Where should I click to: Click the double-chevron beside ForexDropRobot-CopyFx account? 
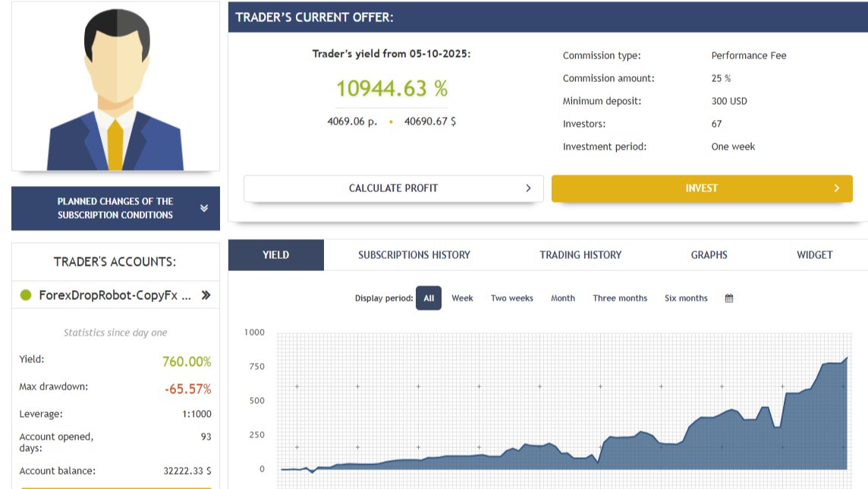(206, 295)
